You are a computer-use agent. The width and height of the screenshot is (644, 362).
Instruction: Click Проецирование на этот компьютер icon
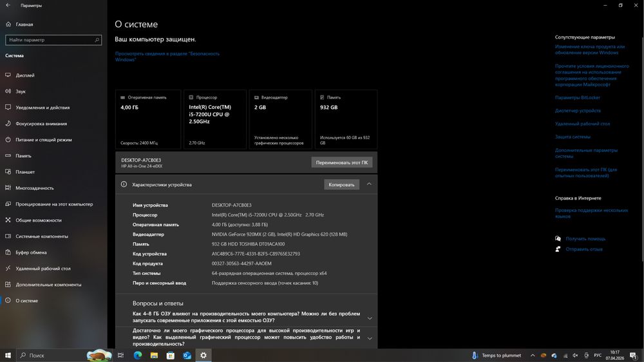click(8, 204)
